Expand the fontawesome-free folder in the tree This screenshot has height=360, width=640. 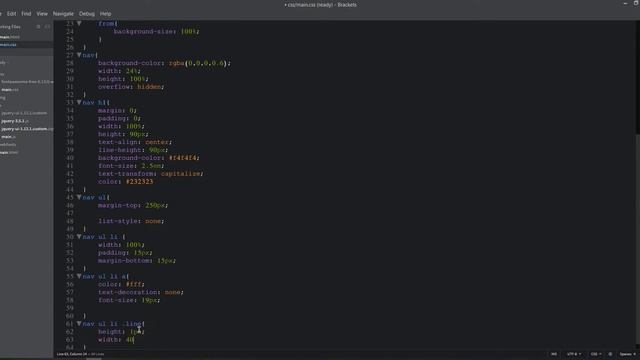(x=27, y=82)
